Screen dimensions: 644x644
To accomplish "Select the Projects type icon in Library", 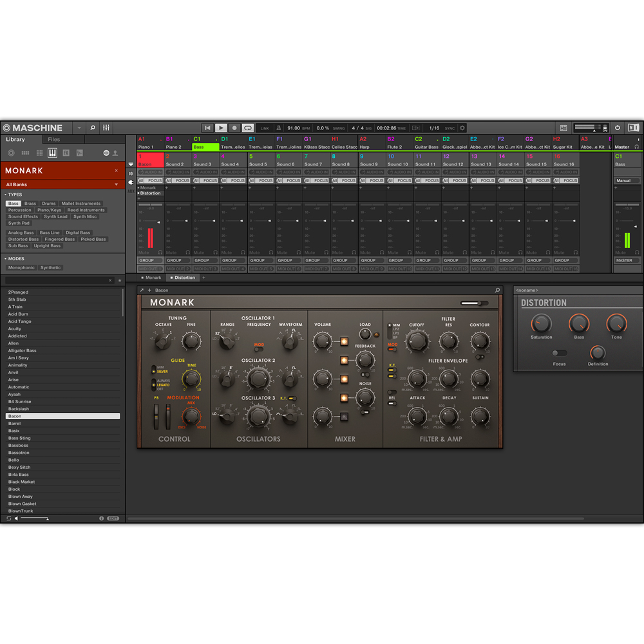I will (x=12, y=153).
